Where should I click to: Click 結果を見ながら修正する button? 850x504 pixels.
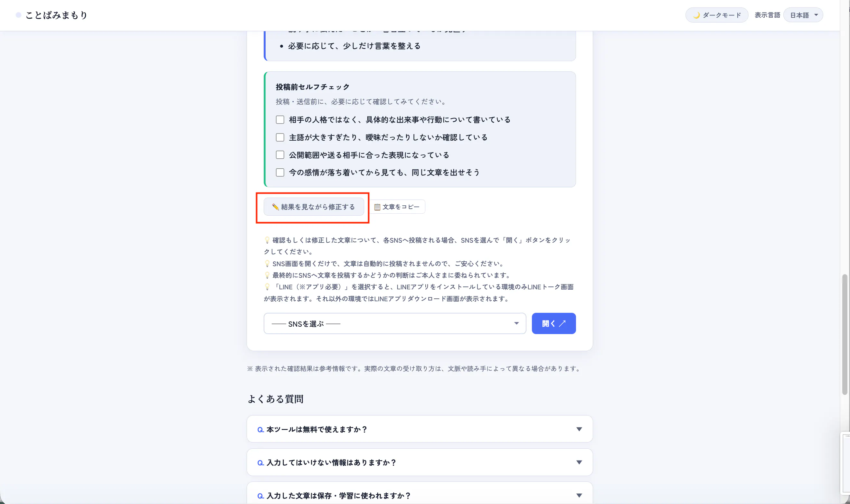[x=314, y=207]
